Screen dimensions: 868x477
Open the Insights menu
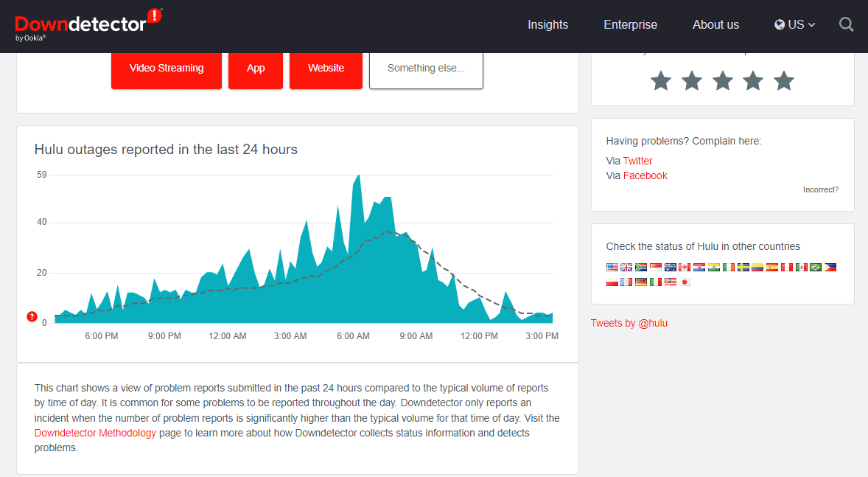click(547, 25)
